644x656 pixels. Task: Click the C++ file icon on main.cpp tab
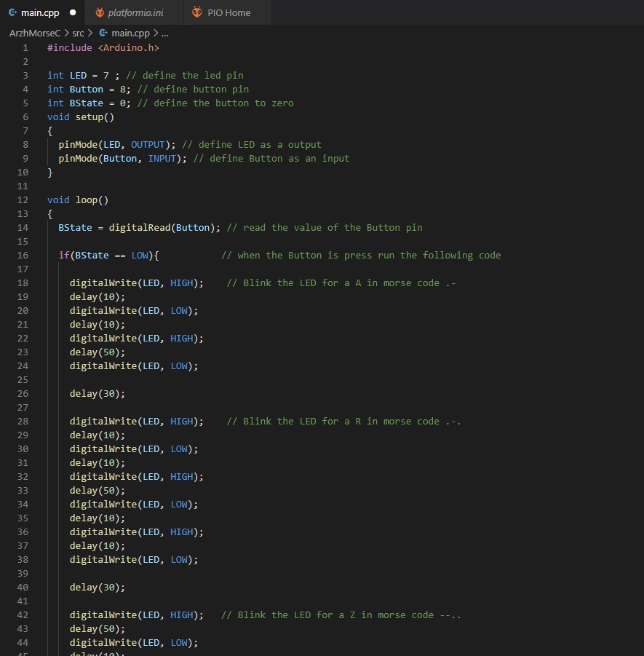point(13,12)
